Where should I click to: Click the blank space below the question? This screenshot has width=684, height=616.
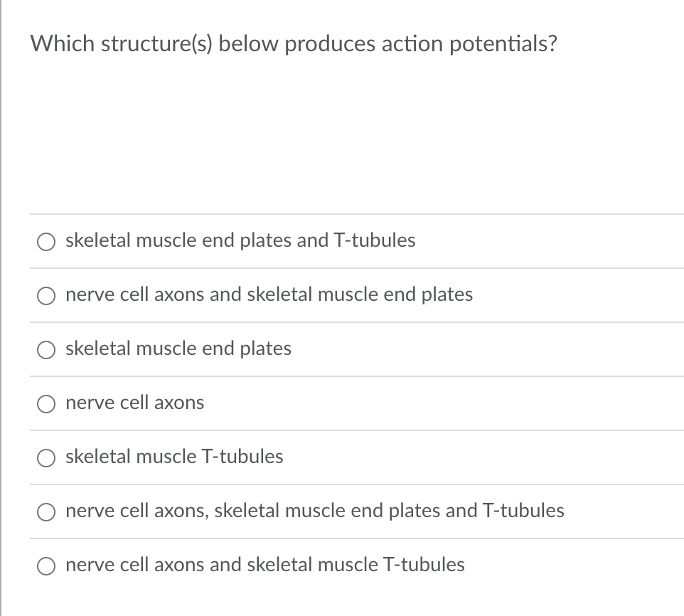tap(341, 135)
